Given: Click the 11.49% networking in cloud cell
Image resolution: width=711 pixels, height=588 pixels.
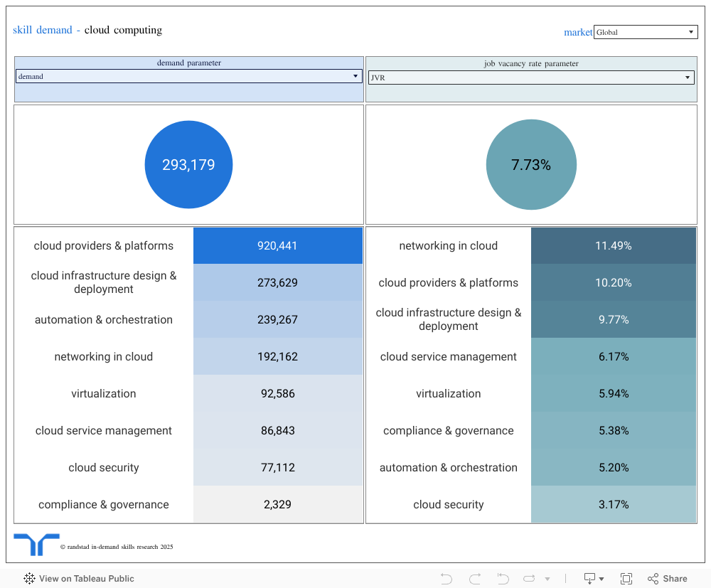Looking at the screenshot, I should tap(613, 246).
